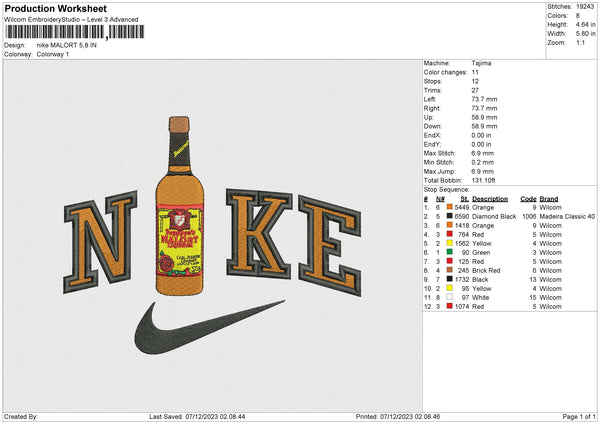Click the embroidered letter K in the preview
Image resolution: width=600 pixels, height=424 pixels.
coord(259,232)
